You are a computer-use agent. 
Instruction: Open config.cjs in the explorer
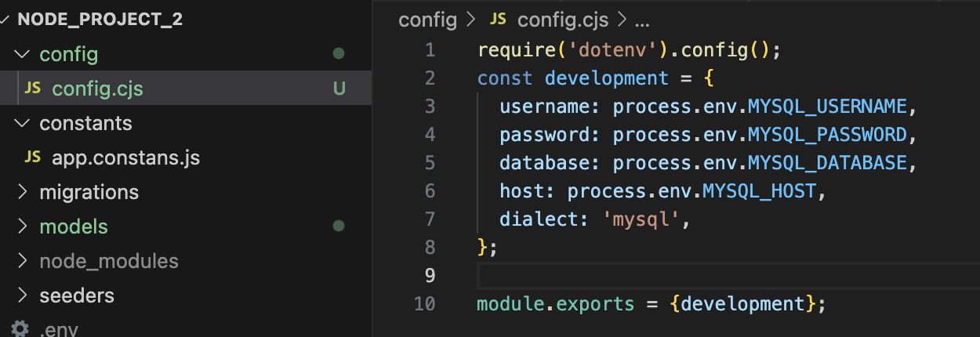[x=98, y=89]
